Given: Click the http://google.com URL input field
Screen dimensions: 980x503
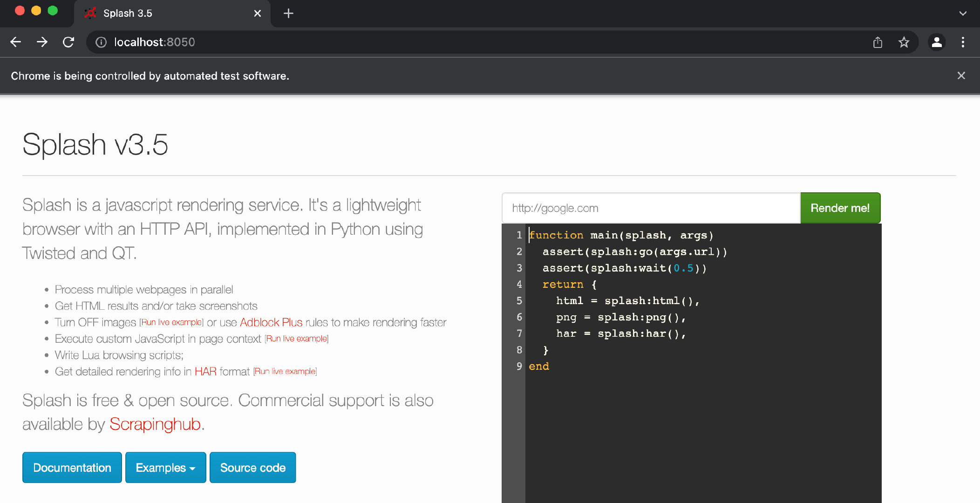Looking at the screenshot, I should click(x=651, y=208).
